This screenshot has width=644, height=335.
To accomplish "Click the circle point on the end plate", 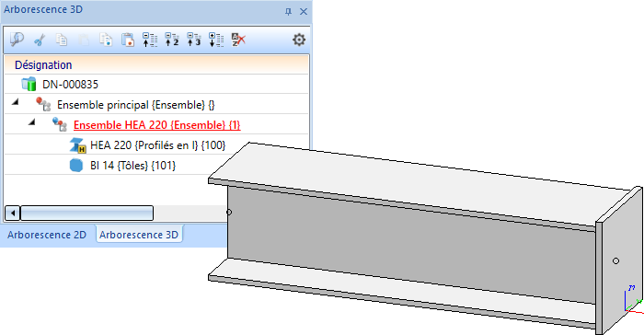I will coord(615,261).
